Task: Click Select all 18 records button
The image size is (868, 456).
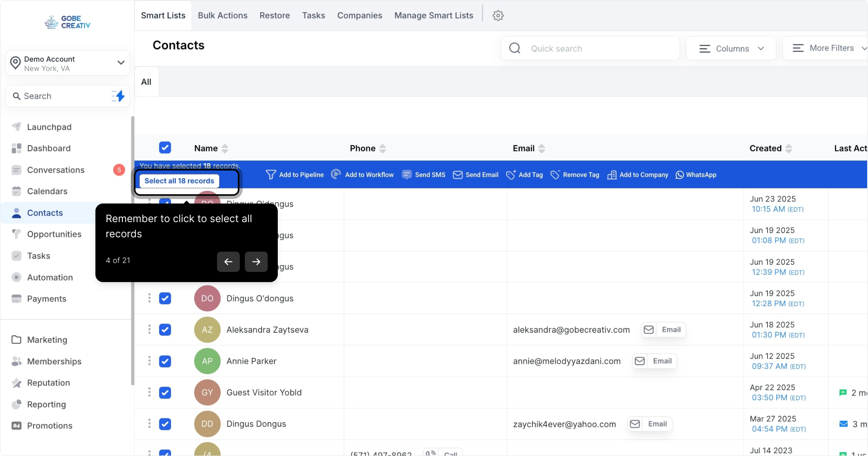Action: click(x=179, y=181)
